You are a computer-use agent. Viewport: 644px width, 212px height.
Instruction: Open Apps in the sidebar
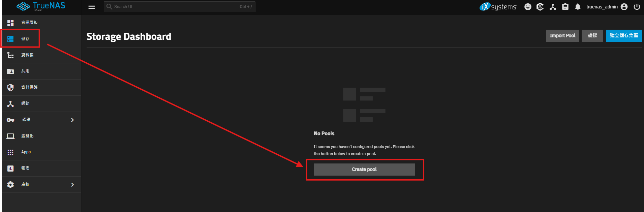pyautogui.click(x=26, y=152)
